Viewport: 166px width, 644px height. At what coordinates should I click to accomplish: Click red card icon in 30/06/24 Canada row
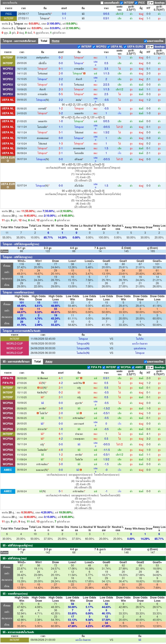pyautogui.click(x=81, y=470)
